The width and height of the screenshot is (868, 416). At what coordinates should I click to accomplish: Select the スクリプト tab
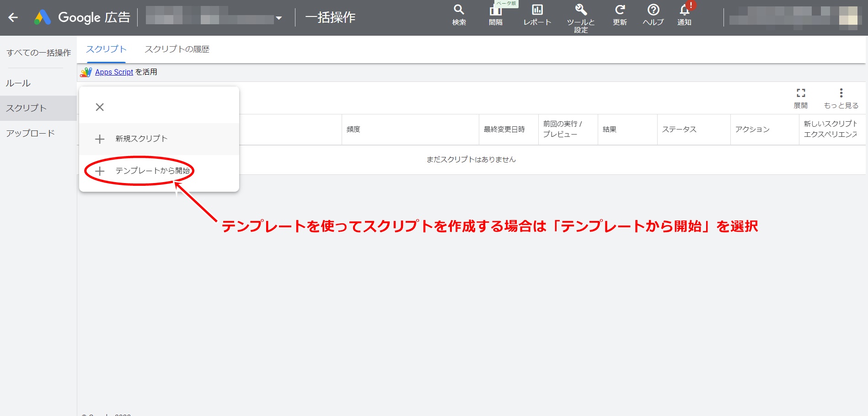106,49
